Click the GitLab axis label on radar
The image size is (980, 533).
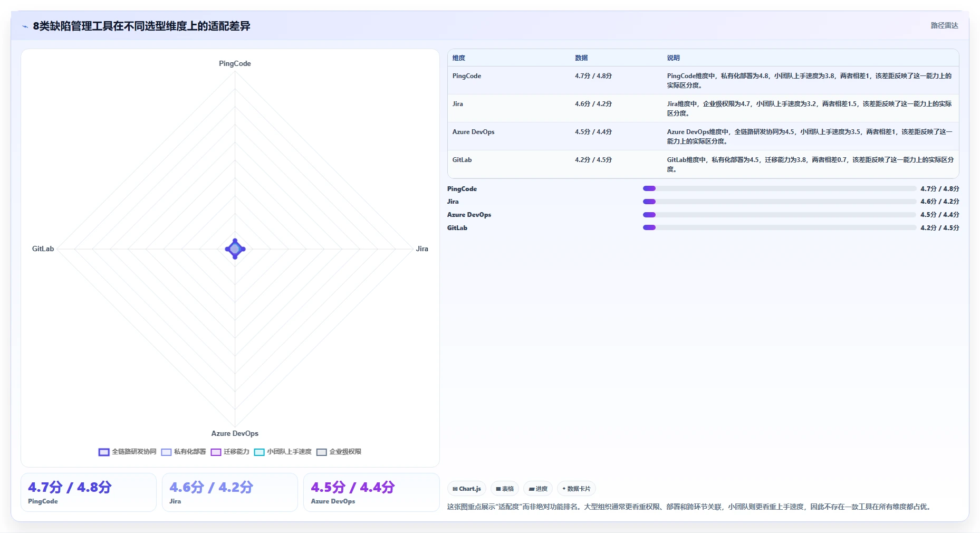(43, 249)
